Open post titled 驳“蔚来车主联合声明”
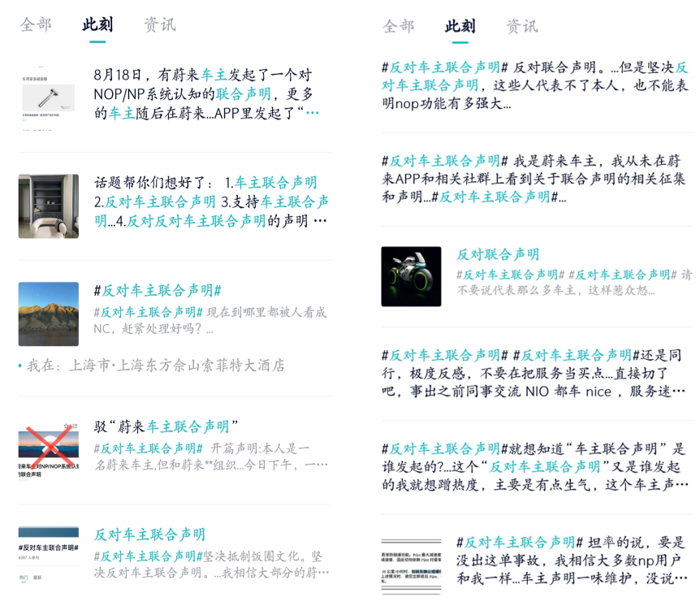Viewport: 700px width, 606px height. pos(166,427)
